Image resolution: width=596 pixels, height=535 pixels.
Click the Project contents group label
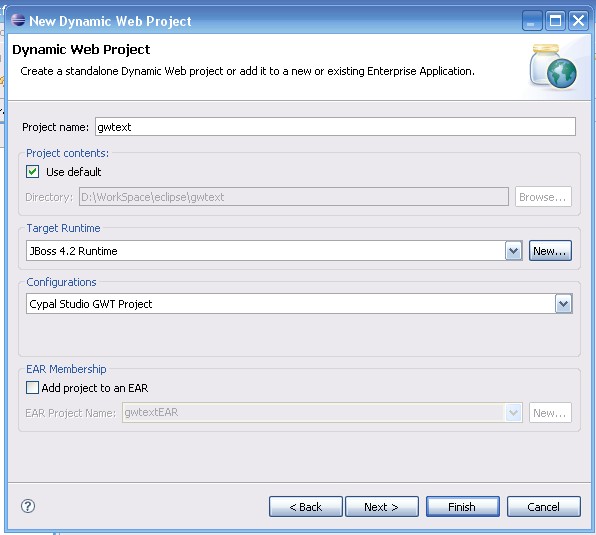(67, 153)
